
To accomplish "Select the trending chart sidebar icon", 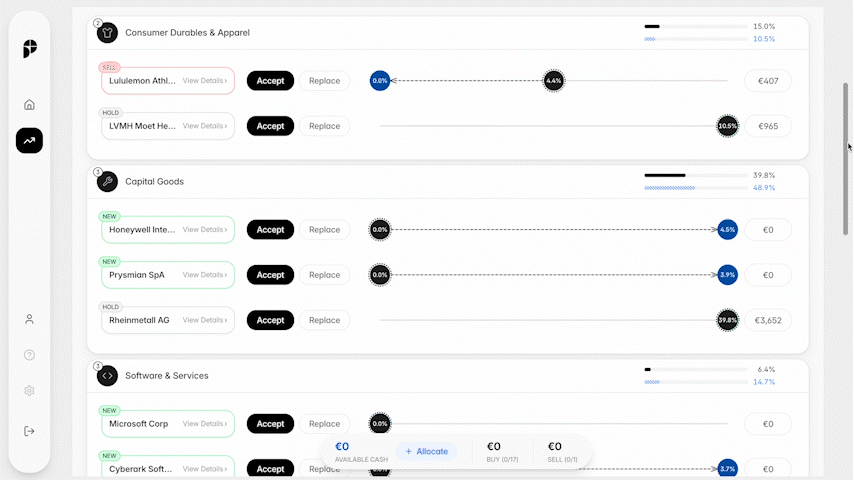I will click(29, 141).
